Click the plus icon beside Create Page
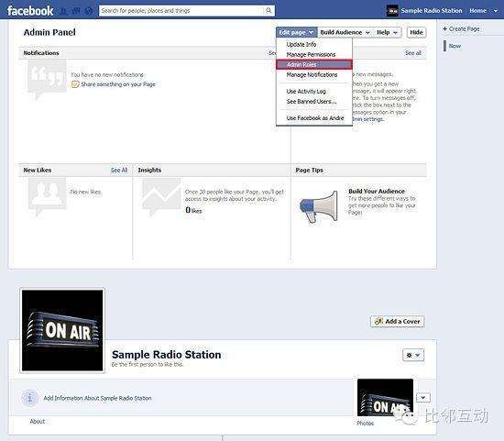The width and height of the screenshot is (504, 441). [444, 28]
